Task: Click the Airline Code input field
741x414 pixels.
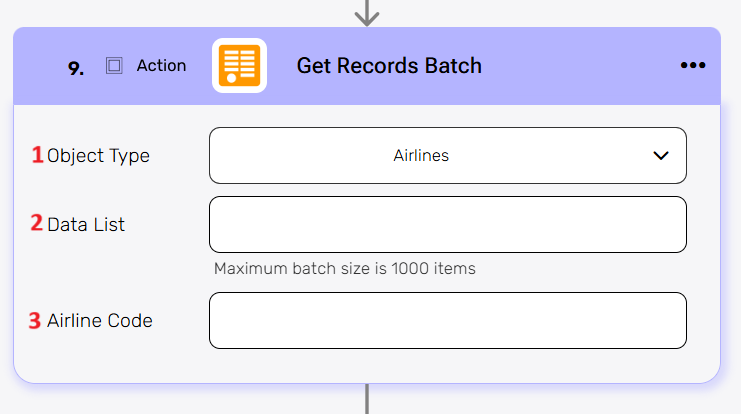Action: pyautogui.click(x=447, y=320)
